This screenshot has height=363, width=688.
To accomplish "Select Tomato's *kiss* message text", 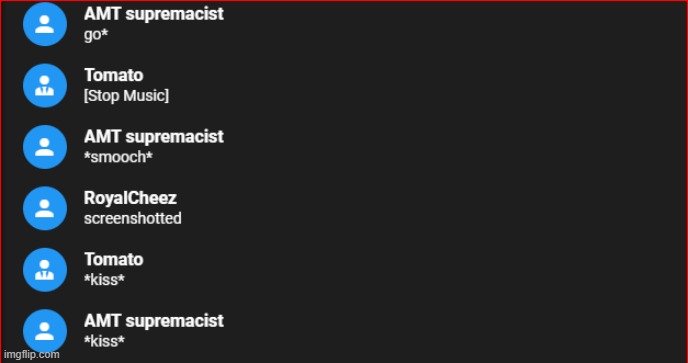I will point(104,280).
